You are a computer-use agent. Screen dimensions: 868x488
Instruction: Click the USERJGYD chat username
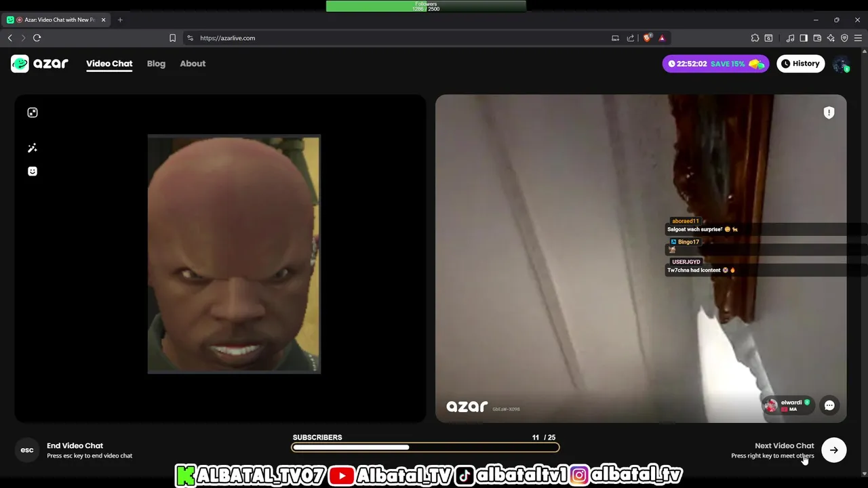[x=686, y=262]
